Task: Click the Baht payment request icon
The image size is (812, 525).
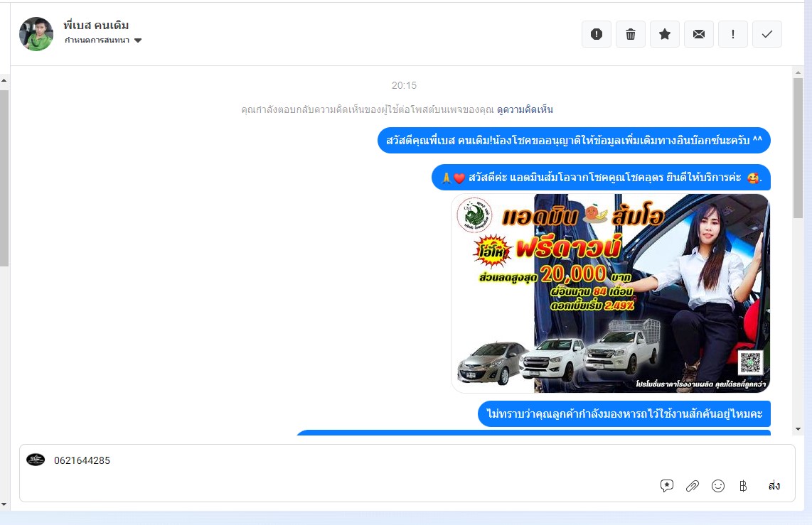Action: point(743,486)
